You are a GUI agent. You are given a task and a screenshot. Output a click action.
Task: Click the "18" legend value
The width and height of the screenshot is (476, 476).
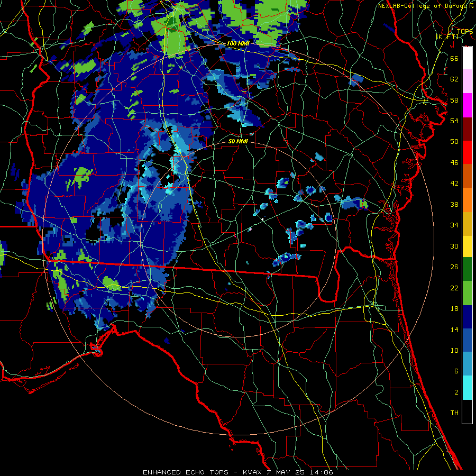tap(454, 309)
